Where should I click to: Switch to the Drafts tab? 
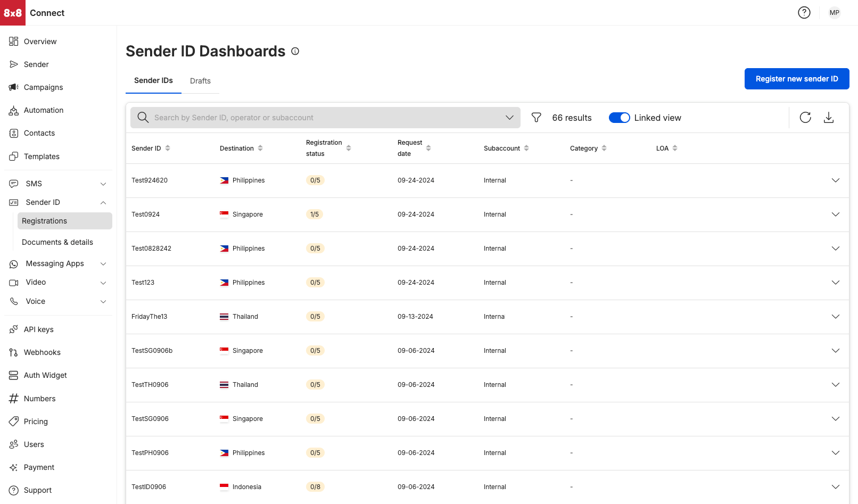(x=200, y=80)
